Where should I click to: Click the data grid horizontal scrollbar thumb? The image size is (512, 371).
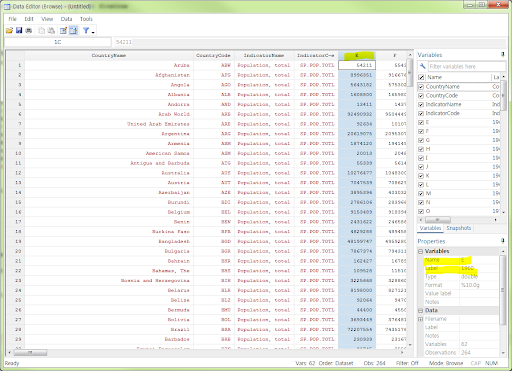[30, 352]
